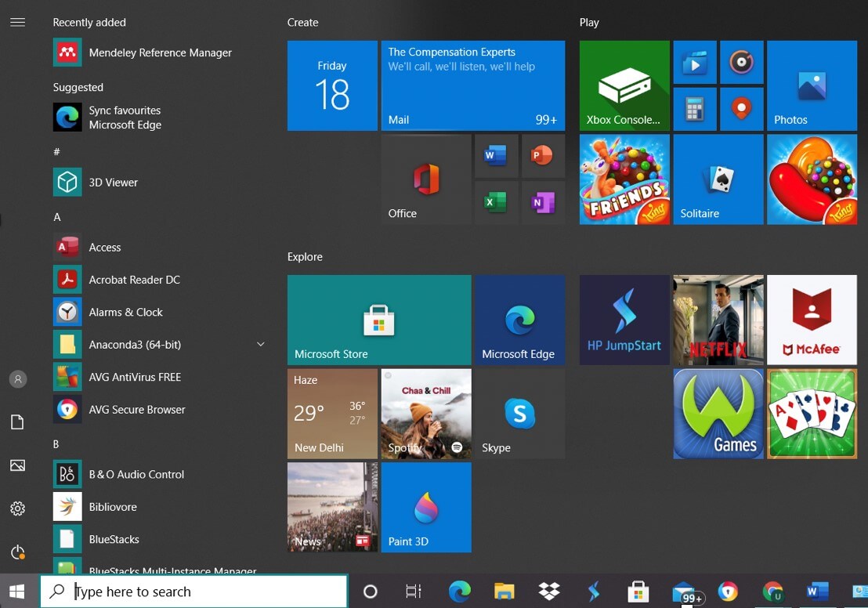
Task: Launch Paint 3D from tiles
Action: tap(426, 507)
